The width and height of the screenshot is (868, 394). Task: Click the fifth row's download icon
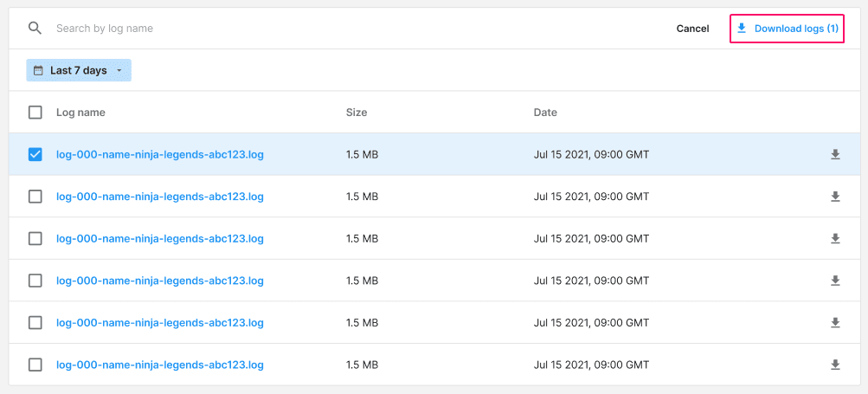tap(835, 322)
